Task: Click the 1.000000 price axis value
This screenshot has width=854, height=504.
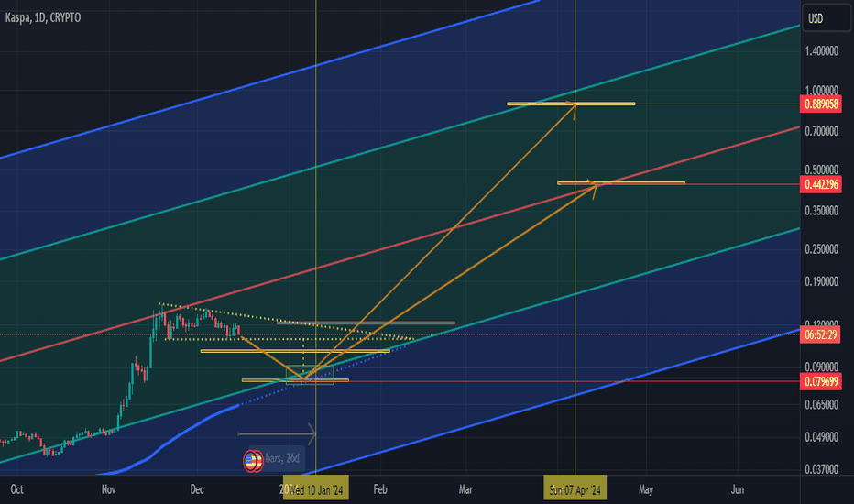Action: 821,91
